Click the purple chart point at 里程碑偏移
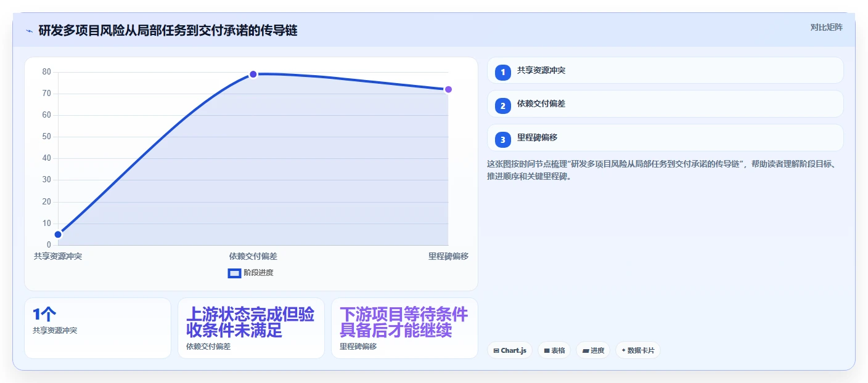This screenshot has width=868, height=383. (x=448, y=89)
